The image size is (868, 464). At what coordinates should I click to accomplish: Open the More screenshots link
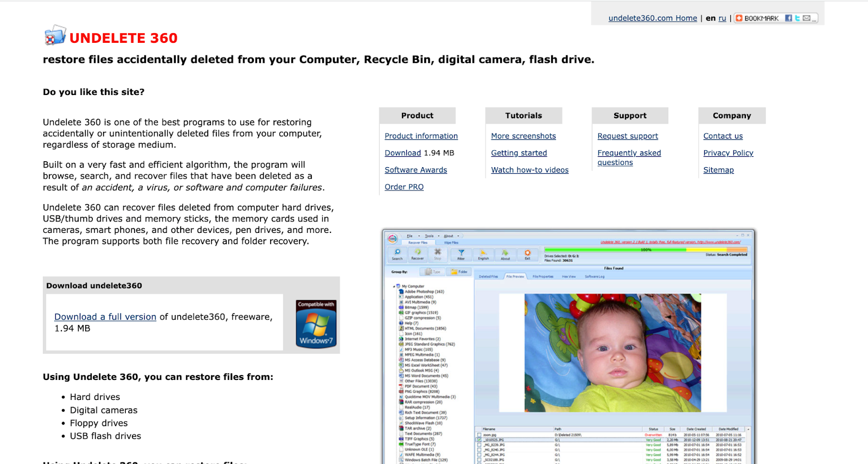click(524, 136)
